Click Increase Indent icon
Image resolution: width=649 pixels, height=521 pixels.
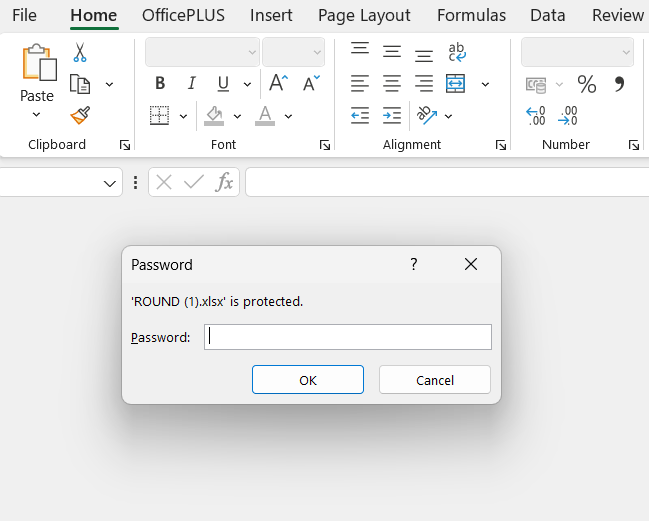coord(392,115)
